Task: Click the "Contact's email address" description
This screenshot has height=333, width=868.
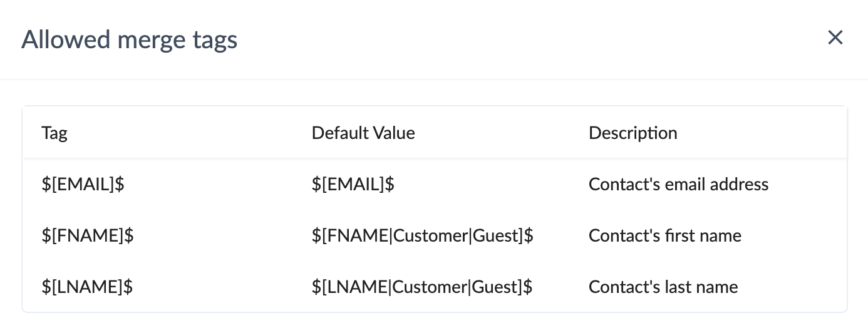Action: 678,184
